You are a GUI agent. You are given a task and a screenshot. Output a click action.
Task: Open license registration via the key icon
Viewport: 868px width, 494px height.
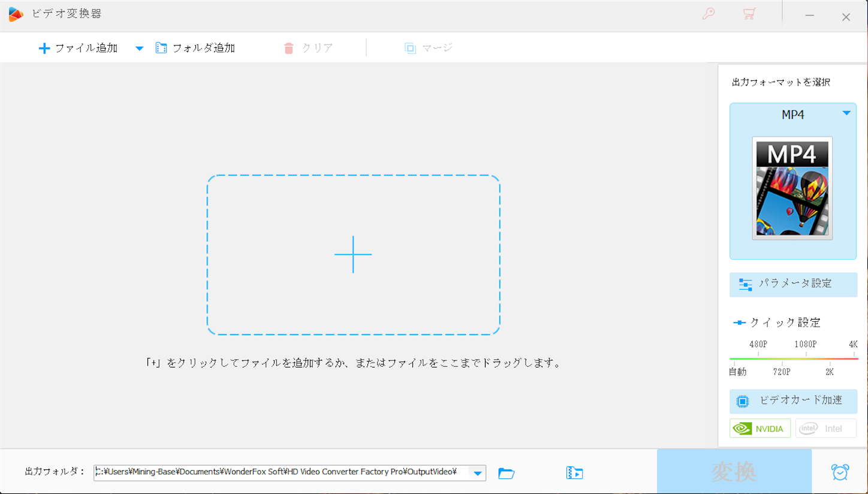point(708,13)
